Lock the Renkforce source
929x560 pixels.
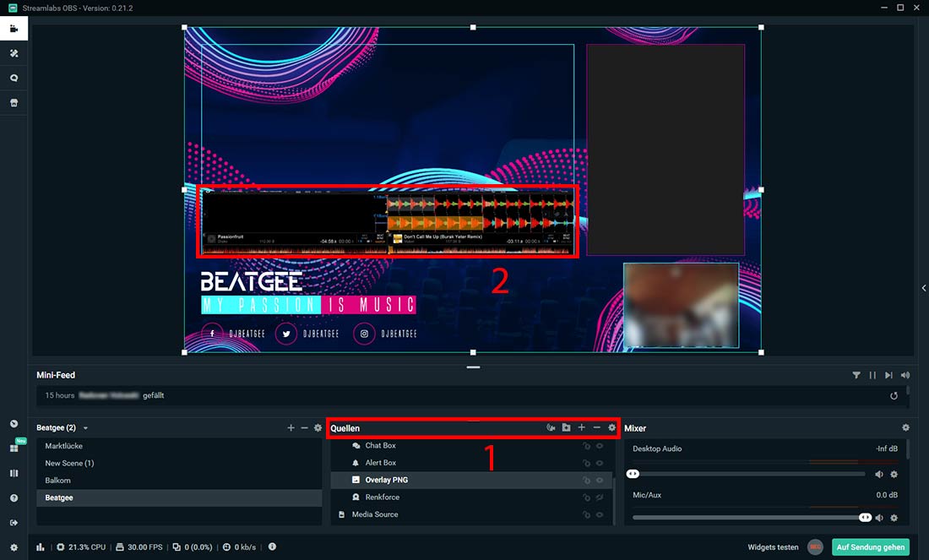point(587,497)
